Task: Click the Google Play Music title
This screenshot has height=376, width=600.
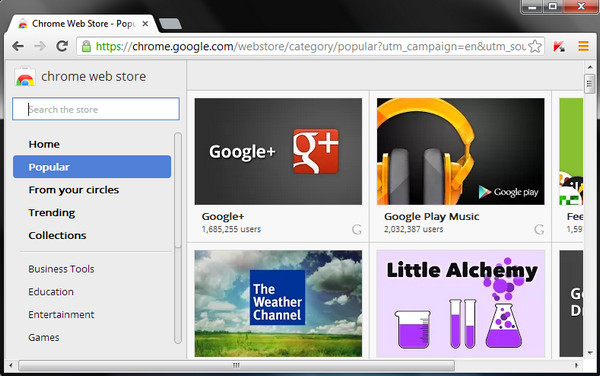Action: click(x=432, y=216)
